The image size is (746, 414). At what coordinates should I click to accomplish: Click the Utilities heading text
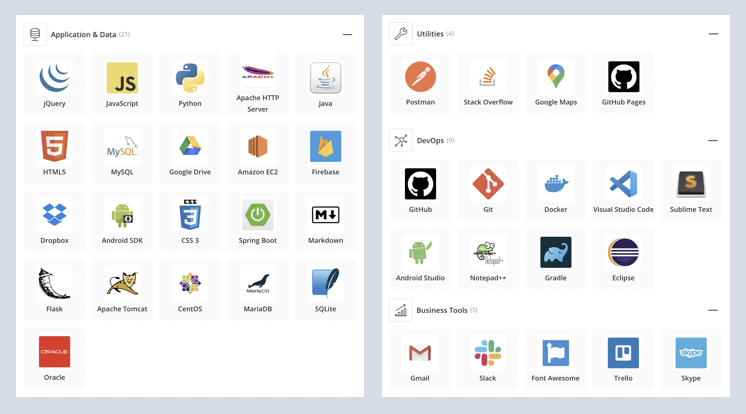click(x=430, y=34)
